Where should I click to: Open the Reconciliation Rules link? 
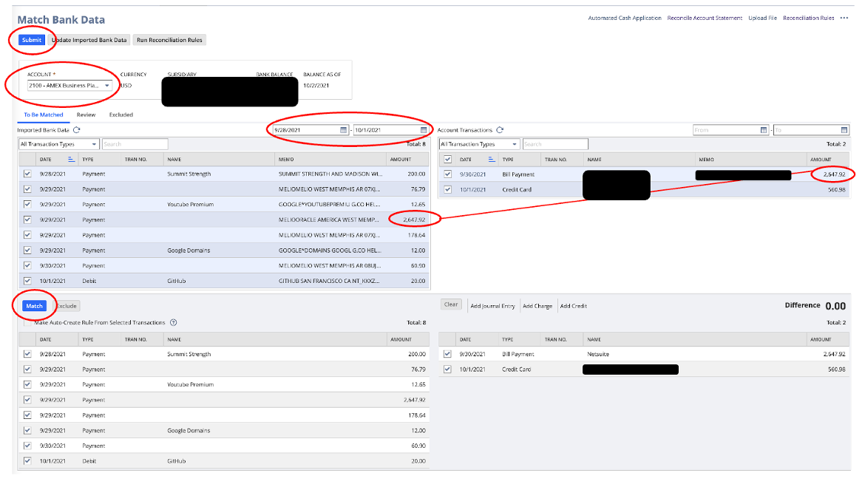[808, 18]
